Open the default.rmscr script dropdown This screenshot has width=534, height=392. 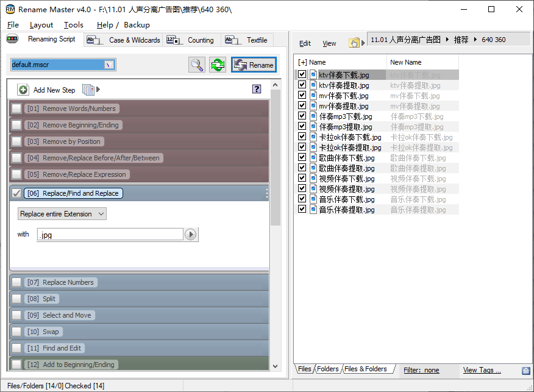pyautogui.click(x=109, y=65)
